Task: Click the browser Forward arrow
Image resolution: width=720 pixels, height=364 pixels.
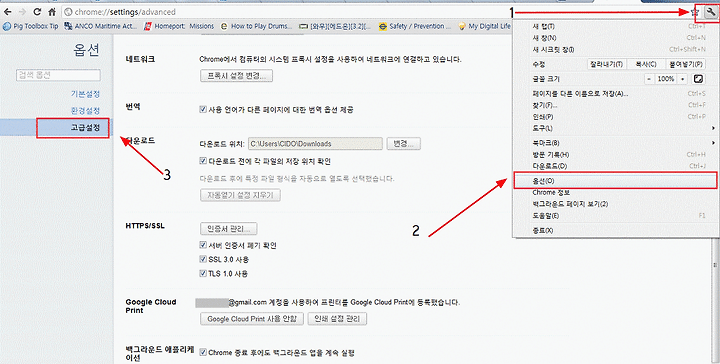Action: coord(22,12)
